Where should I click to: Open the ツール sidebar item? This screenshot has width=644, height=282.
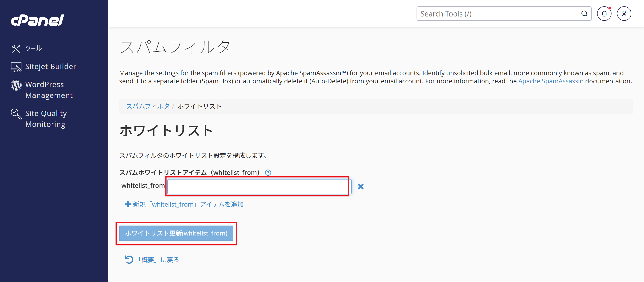pyautogui.click(x=33, y=48)
